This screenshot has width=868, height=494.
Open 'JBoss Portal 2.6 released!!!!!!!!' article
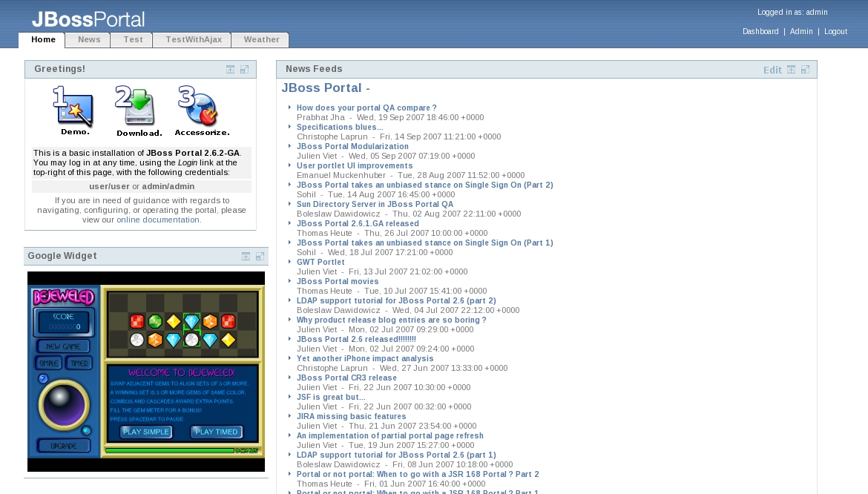click(x=356, y=340)
